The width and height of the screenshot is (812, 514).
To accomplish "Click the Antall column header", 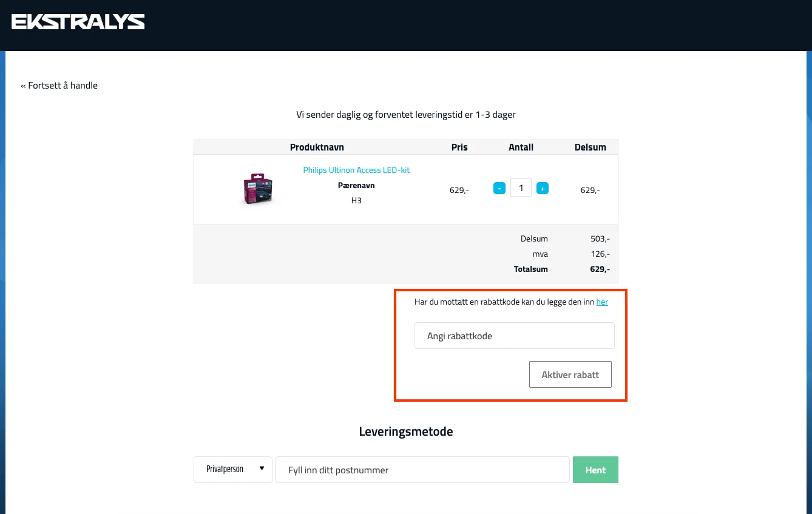I will coord(521,147).
